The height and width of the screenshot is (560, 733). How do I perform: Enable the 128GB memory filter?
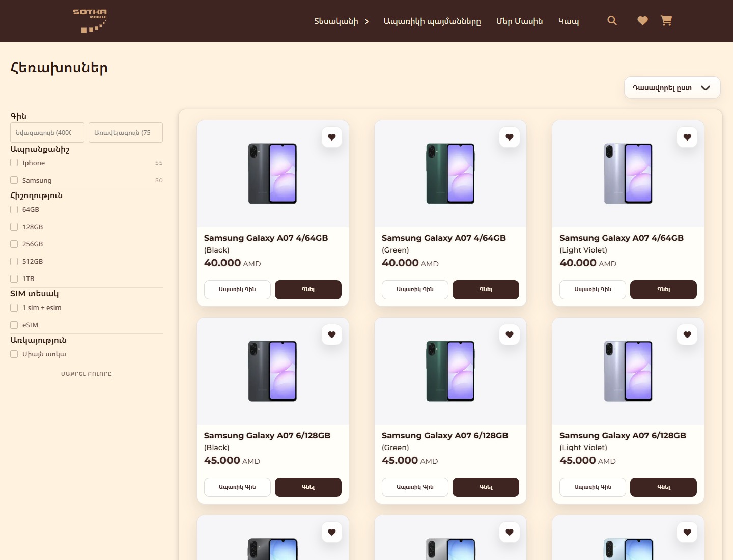tap(14, 227)
